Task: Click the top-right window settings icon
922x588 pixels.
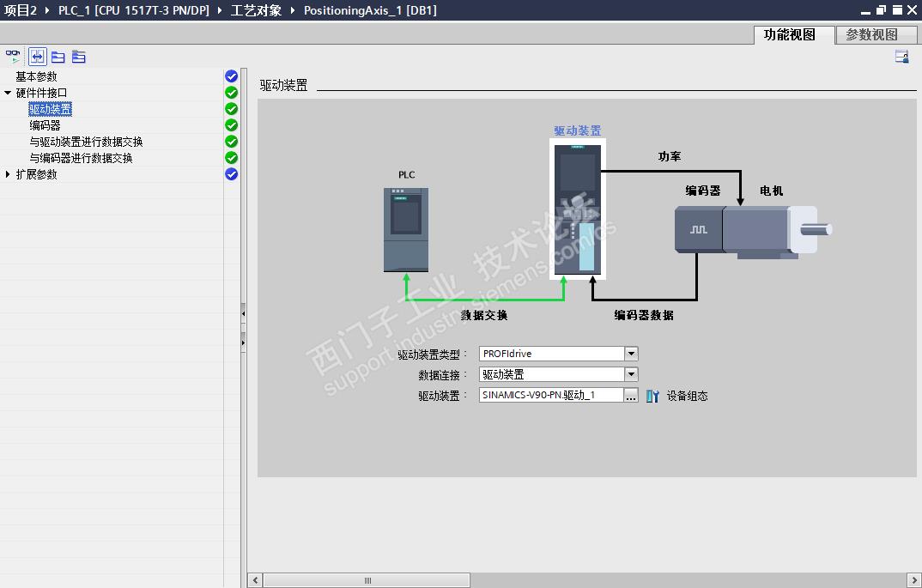Action: [x=902, y=57]
